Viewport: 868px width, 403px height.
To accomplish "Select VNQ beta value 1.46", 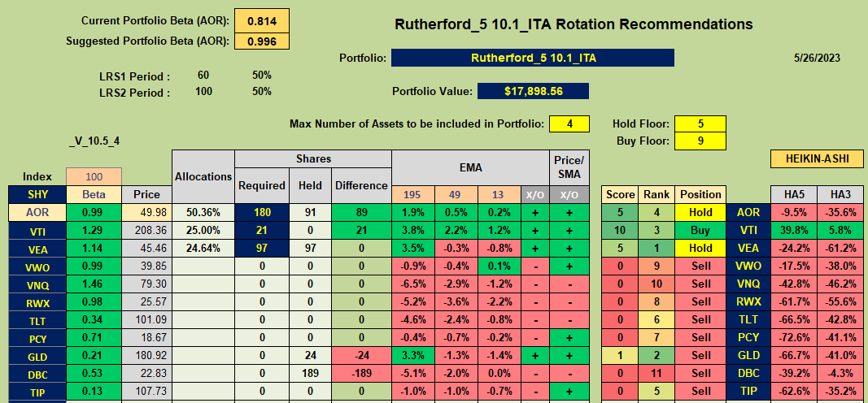I will (94, 284).
